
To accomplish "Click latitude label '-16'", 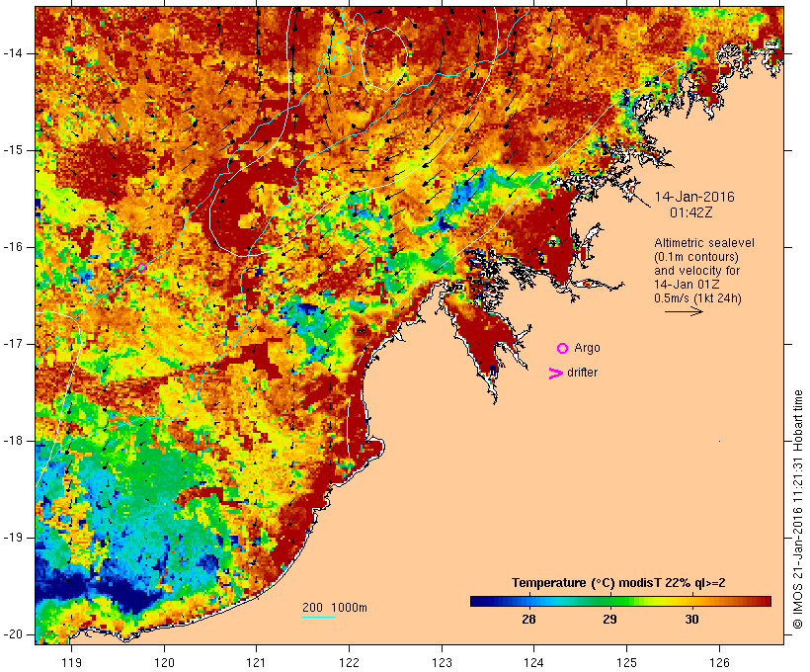I will [x=13, y=247].
